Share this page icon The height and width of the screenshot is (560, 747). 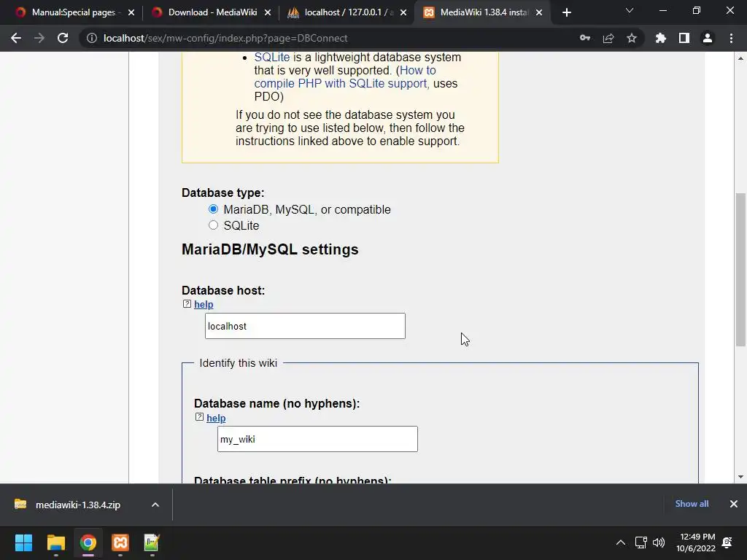click(x=608, y=38)
